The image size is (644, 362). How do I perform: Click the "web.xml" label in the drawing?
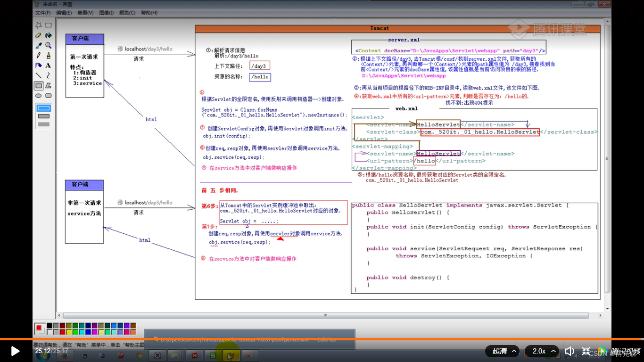[x=406, y=108]
